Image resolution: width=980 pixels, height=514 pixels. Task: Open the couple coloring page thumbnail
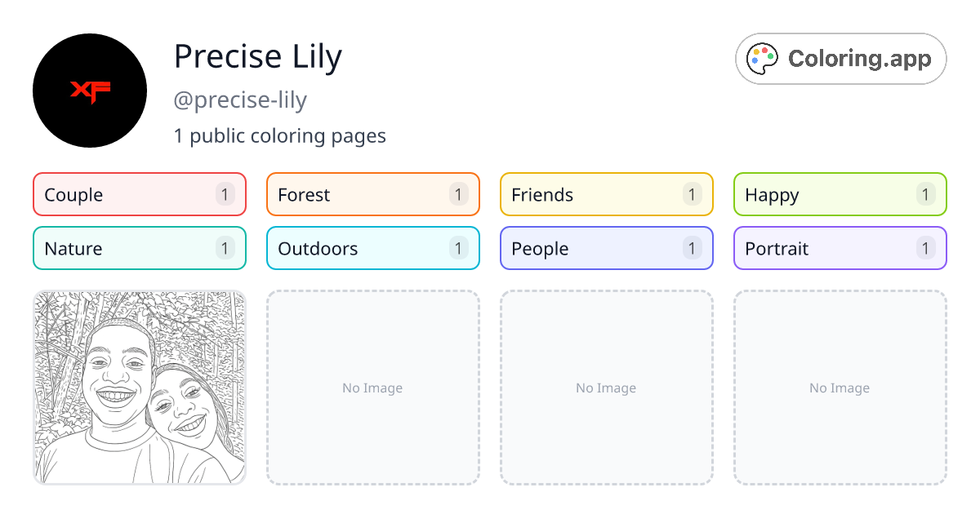click(x=139, y=388)
